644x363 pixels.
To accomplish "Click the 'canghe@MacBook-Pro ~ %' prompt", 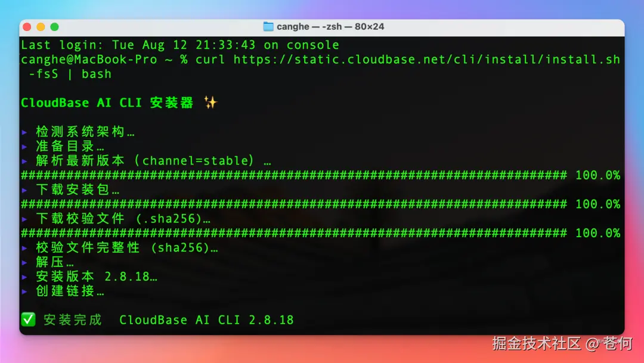I will 104,60.
